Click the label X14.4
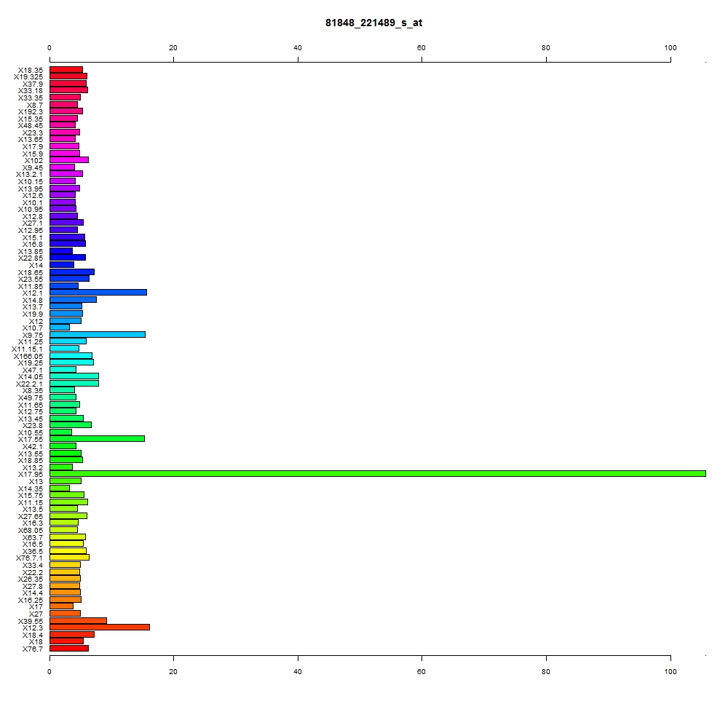Image resolution: width=728 pixels, height=728 pixels. click(33, 593)
